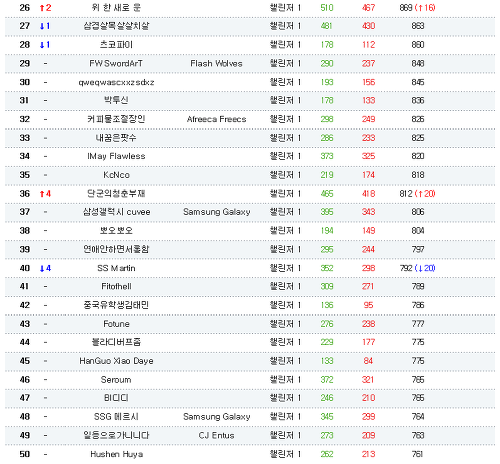The width and height of the screenshot is (500, 464).
Task: Open summoner SS Martin
Action: point(116,268)
